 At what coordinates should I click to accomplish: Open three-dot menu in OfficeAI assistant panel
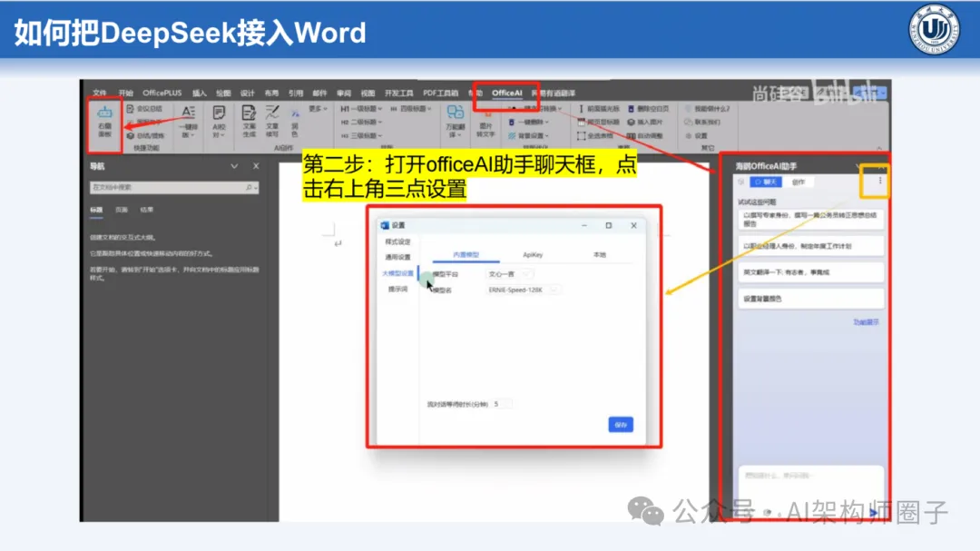[x=880, y=181]
